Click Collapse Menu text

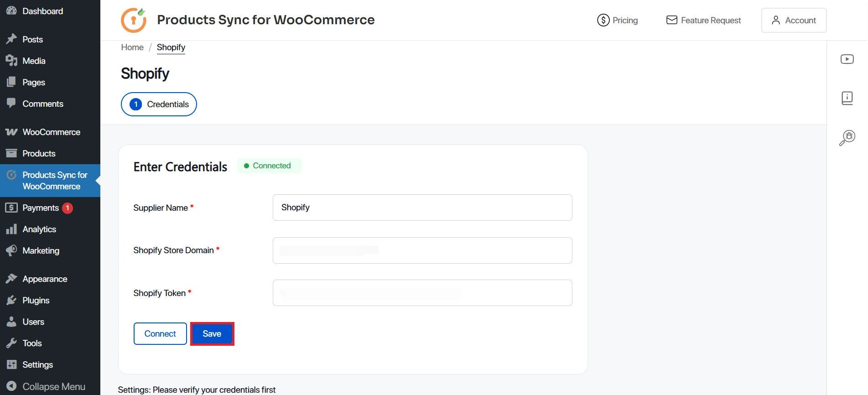54,386
